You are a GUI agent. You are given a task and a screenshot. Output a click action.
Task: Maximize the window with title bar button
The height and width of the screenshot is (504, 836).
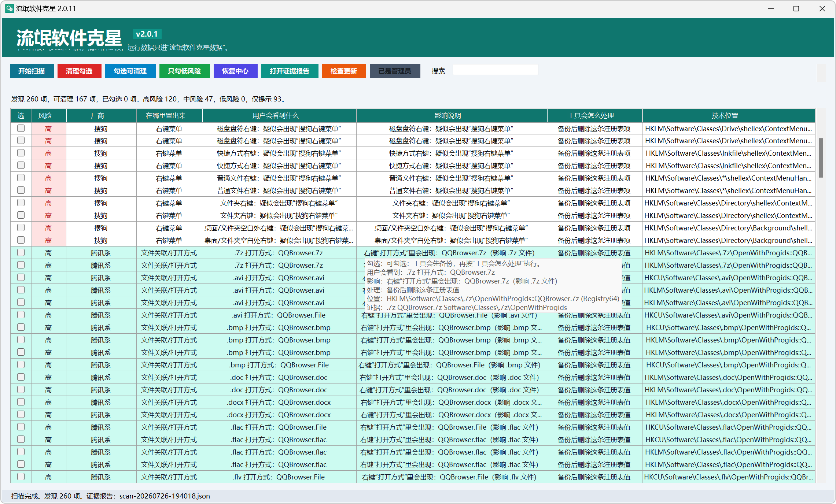[x=796, y=9]
